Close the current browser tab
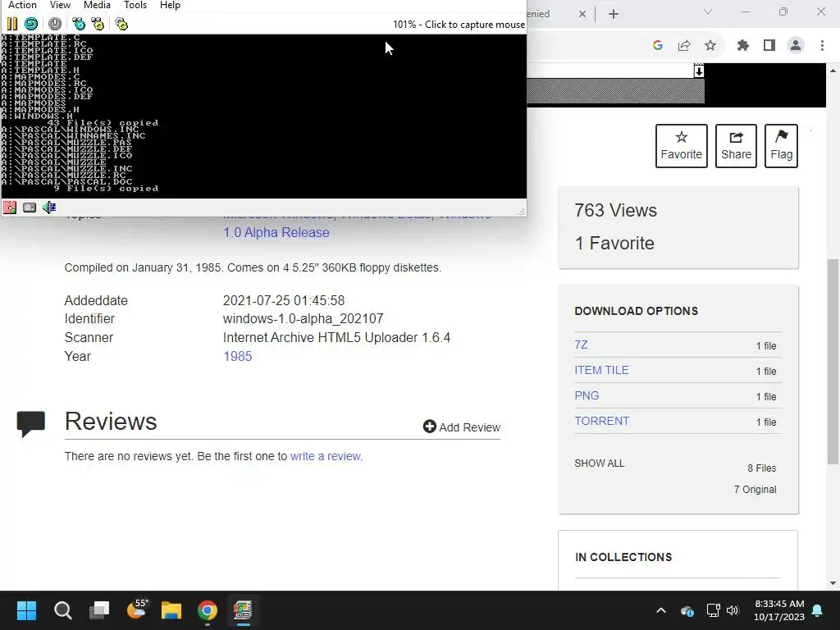The image size is (840, 630). [582, 14]
